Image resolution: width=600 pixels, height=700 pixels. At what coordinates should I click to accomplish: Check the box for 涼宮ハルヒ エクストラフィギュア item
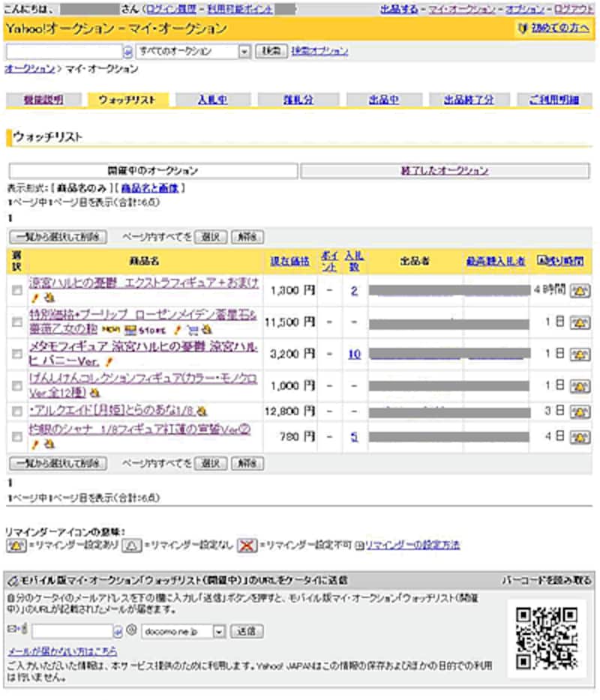(x=17, y=291)
